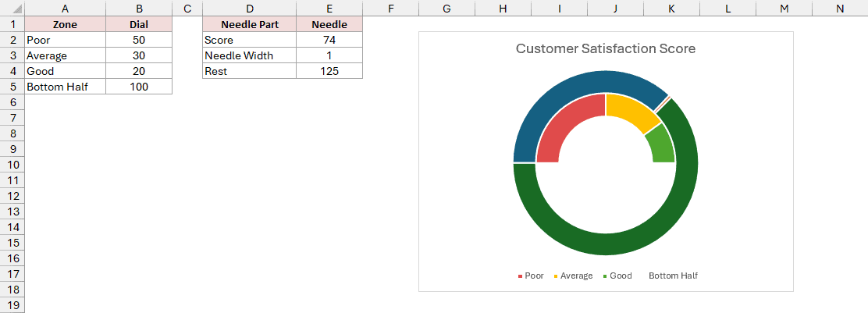868x313 pixels.
Task: Select column C header
Action: [x=187, y=9]
